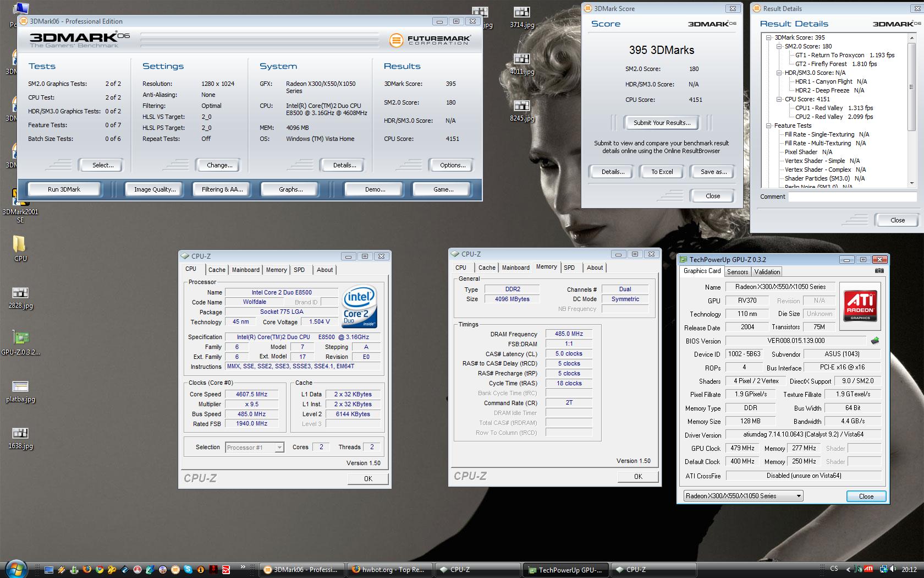Screen dimensions: 924x578
Task: Select 4011.jpg desktop file
Action: pos(521,64)
